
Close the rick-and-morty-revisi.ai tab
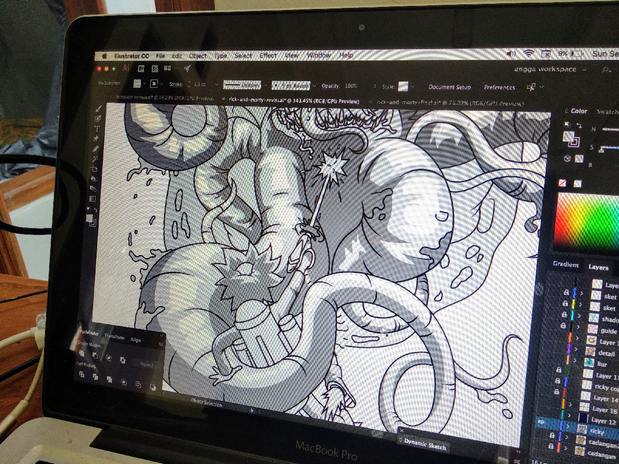tap(224, 99)
